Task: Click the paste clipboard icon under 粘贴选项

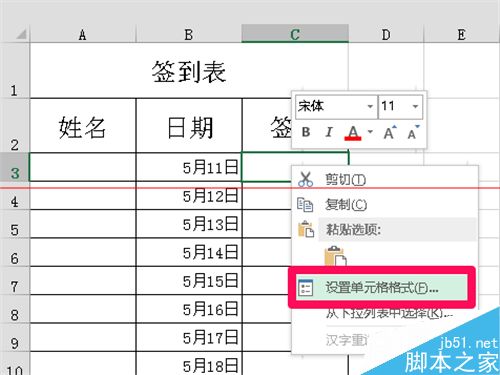Action: 335,256
